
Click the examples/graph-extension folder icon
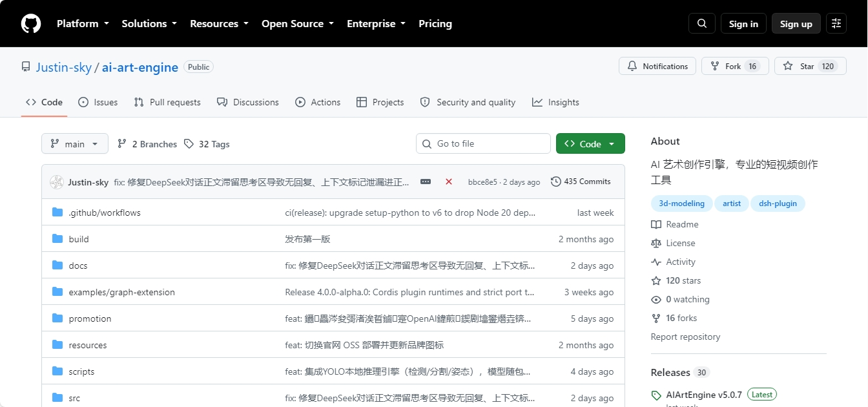coord(57,291)
